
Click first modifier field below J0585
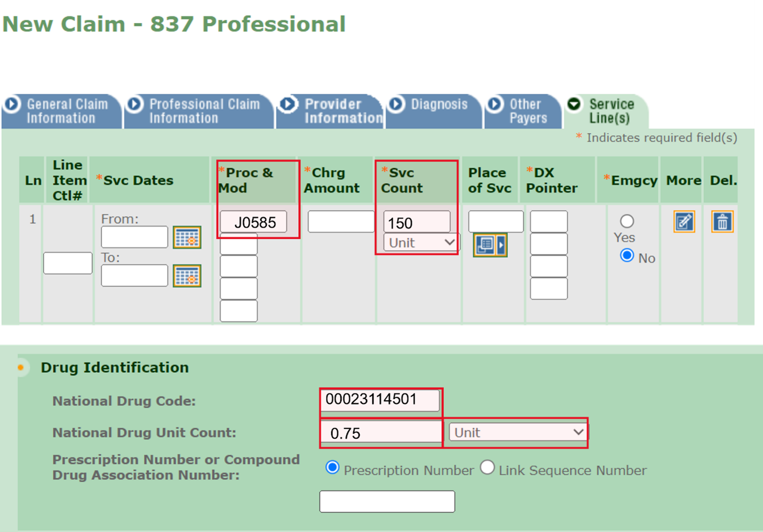pos(239,244)
